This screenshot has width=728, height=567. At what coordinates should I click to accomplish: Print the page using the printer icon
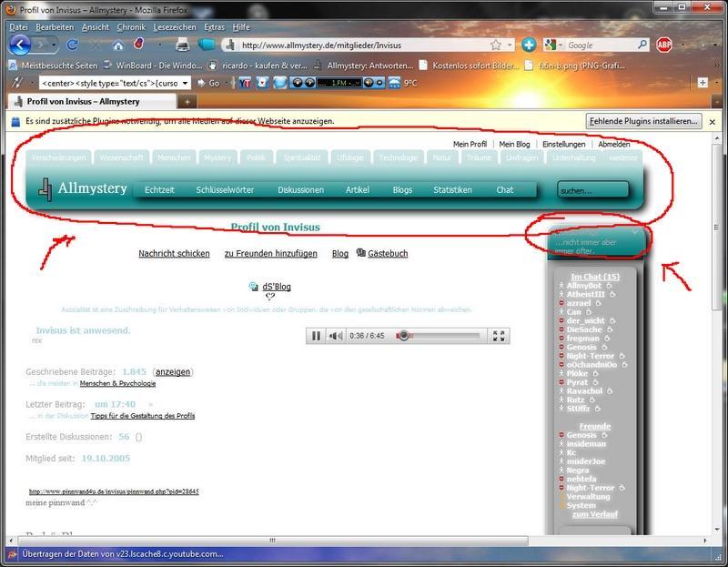[x=183, y=45]
